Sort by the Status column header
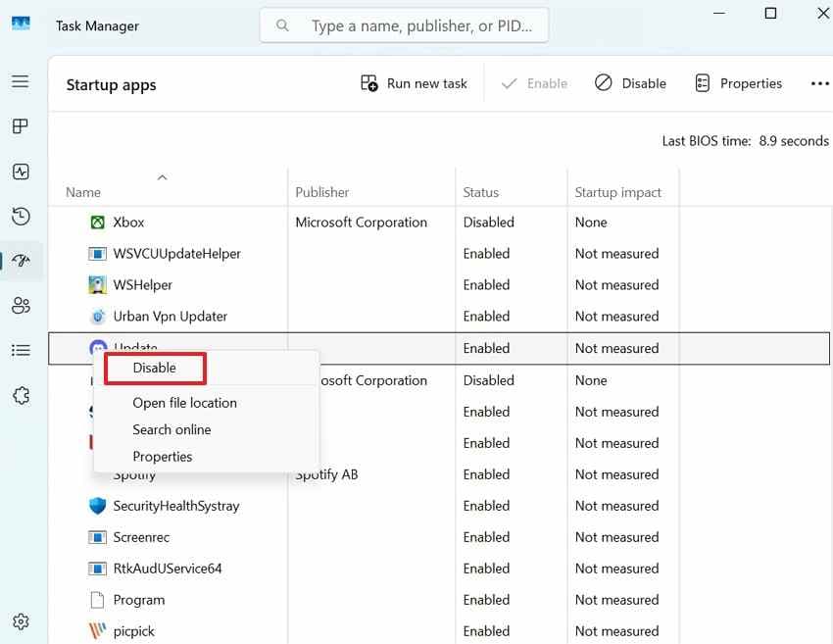Viewport: 833px width, 644px height. 481,192
